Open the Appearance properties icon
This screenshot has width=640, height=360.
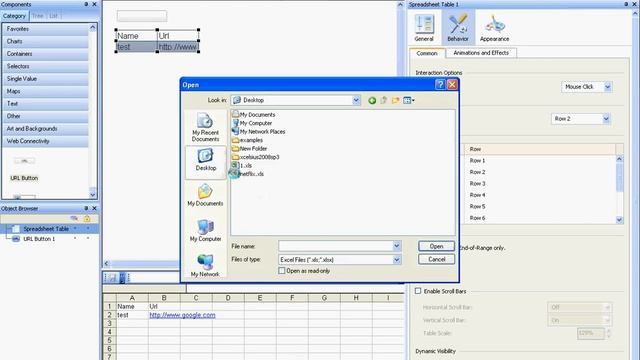494,28
